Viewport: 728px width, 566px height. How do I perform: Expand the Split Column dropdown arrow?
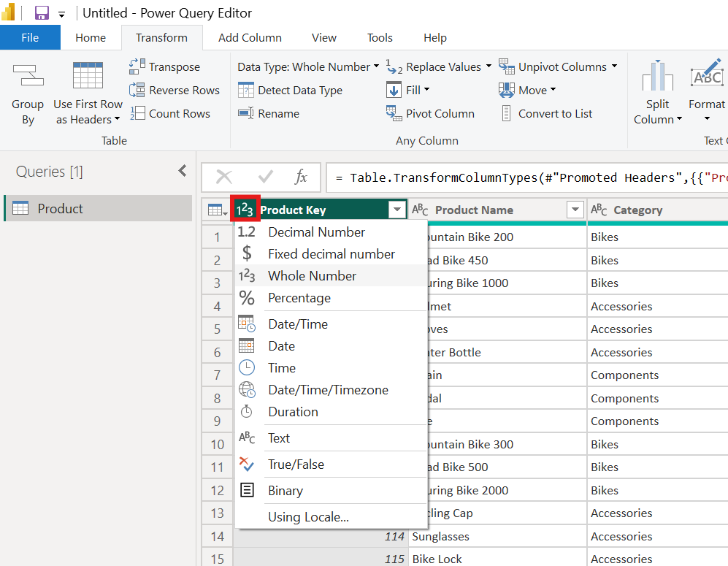(679, 119)
